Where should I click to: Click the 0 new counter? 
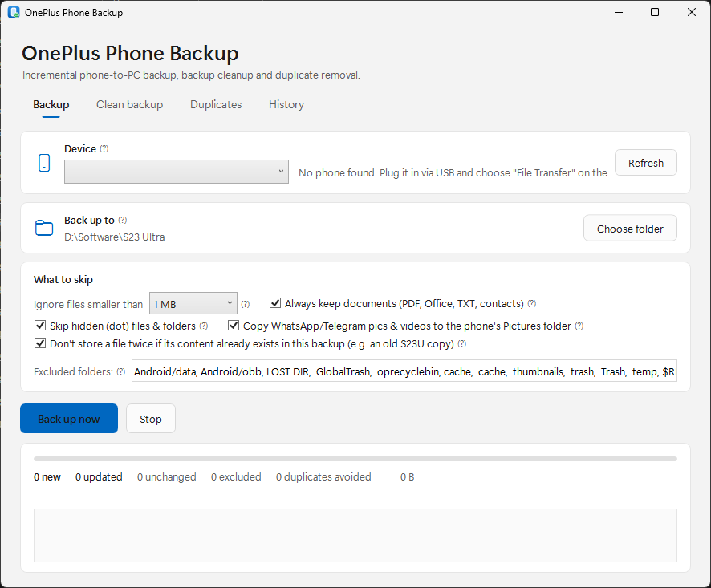click(x=47, y=477)
